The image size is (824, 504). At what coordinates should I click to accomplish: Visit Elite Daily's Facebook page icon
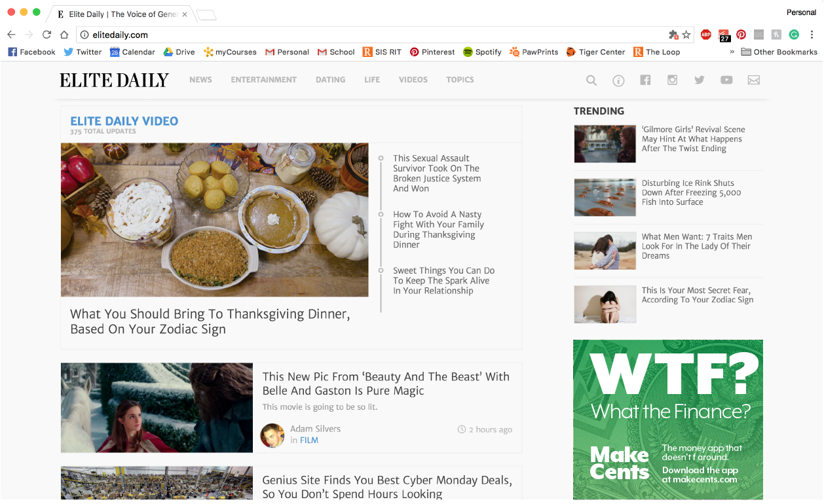645,80
